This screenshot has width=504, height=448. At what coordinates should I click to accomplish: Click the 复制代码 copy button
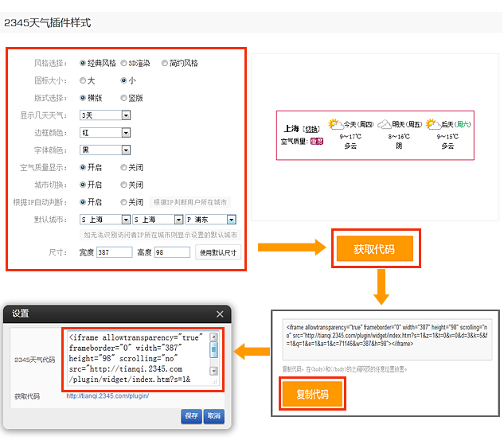pos(311,394)
